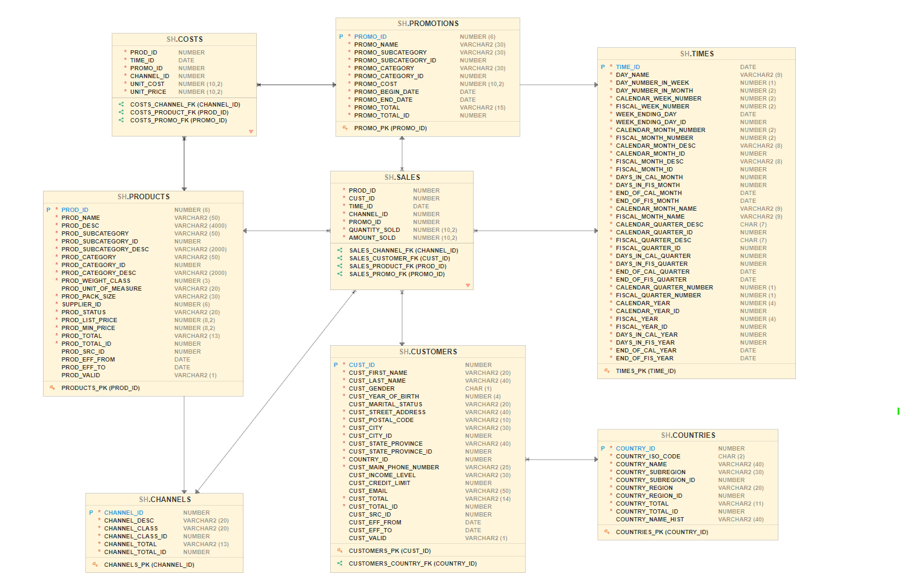900x588 pixels.
Task: Open the underlined PROMO_ID column link
Action: point(371,36)
